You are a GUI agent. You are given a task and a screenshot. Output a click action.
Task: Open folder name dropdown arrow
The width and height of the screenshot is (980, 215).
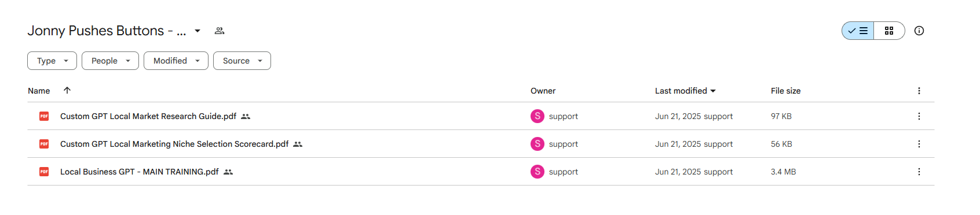click(x=198, y=31)
